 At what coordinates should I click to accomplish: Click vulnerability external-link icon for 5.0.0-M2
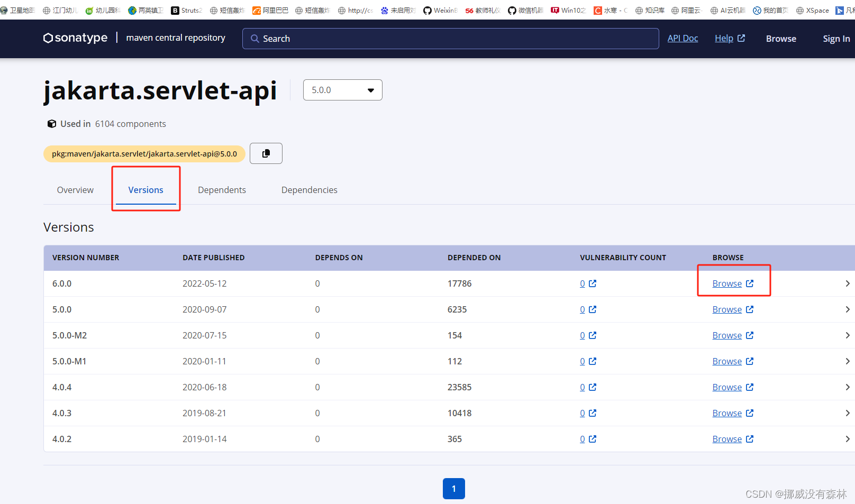pyautogui.click(x=593, y=335)
